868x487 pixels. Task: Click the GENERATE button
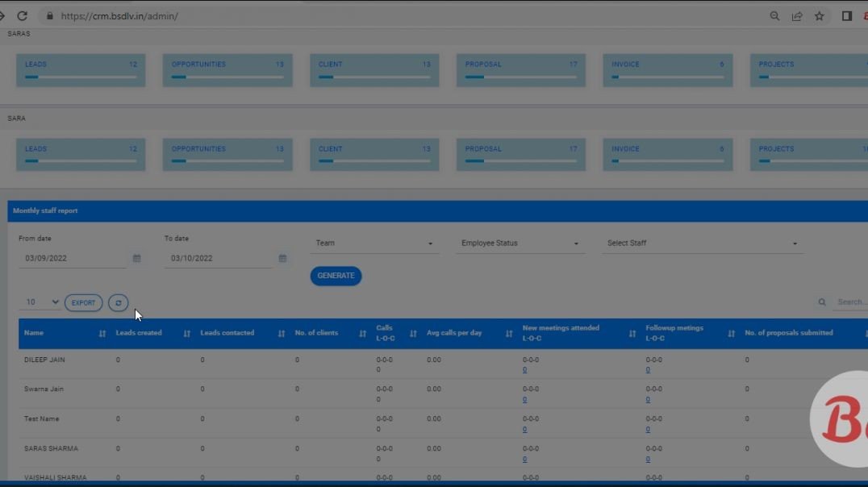[336, 276]
